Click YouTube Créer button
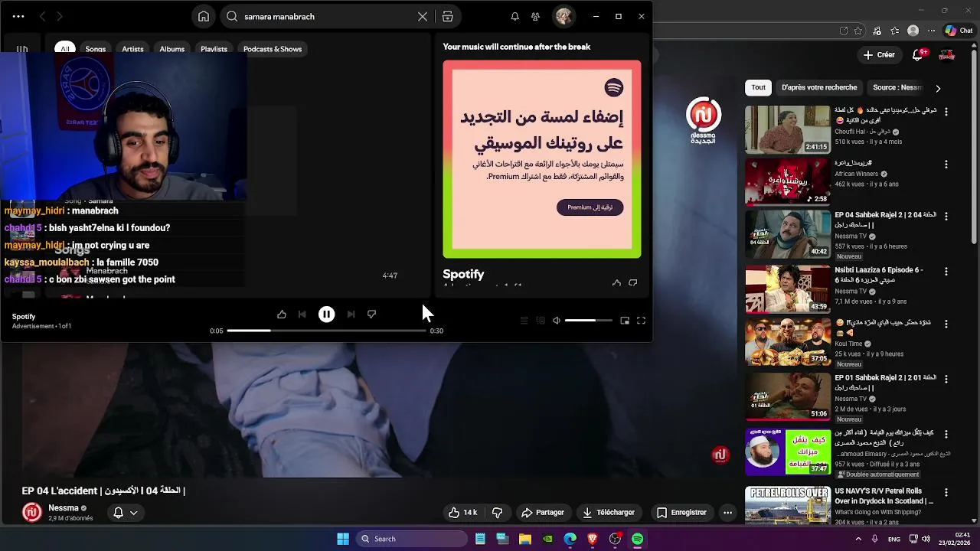Image resolution: width=980 pixels, height=551 pixels. 879,55
